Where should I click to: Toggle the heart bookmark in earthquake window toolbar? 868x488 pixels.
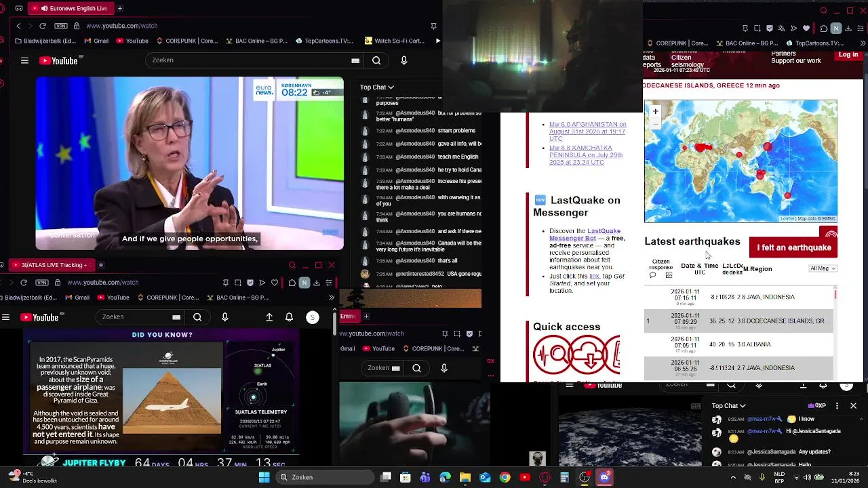806,28
